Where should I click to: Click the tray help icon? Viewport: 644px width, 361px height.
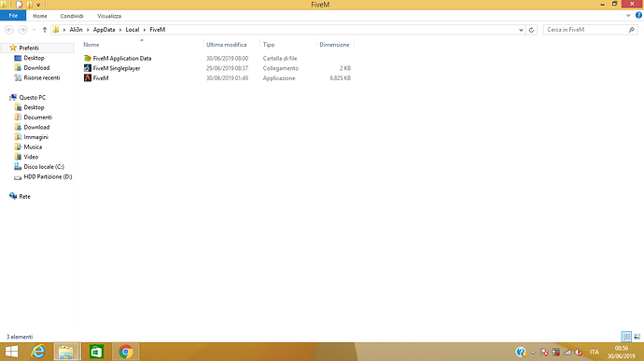pos(521,352)
